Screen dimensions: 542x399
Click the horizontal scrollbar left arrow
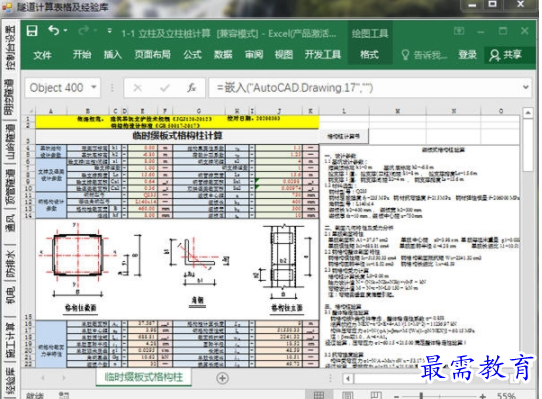(348, 379)
